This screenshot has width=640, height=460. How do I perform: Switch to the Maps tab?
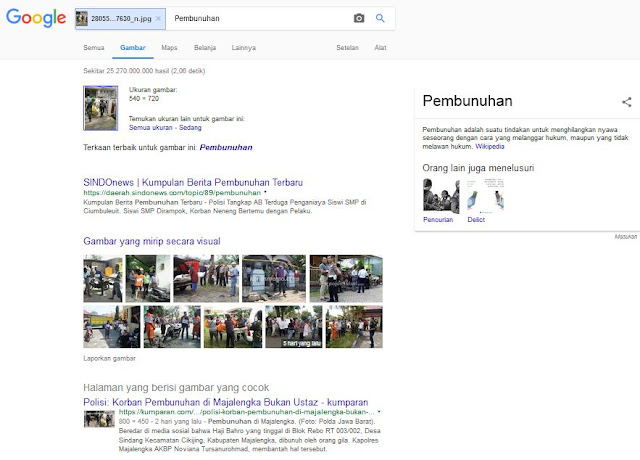(169, 48)
